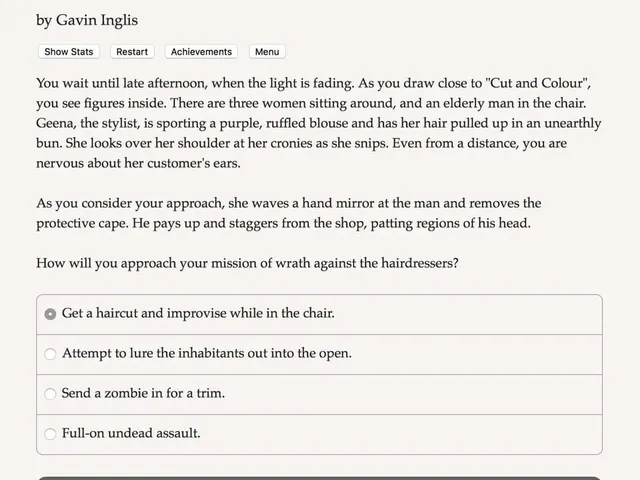Open the Menu button
This screenshot has height=480, width=640.
tap(267, 52)
